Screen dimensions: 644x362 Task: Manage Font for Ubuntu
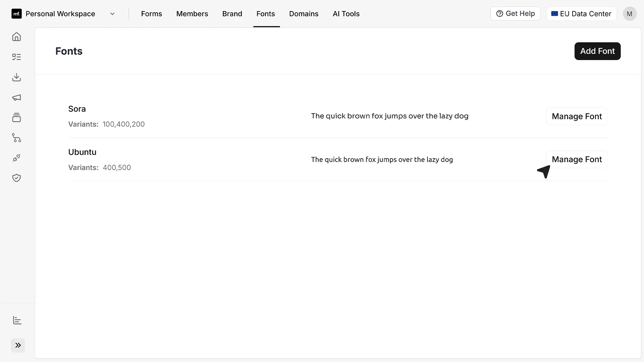coord(577,159)
